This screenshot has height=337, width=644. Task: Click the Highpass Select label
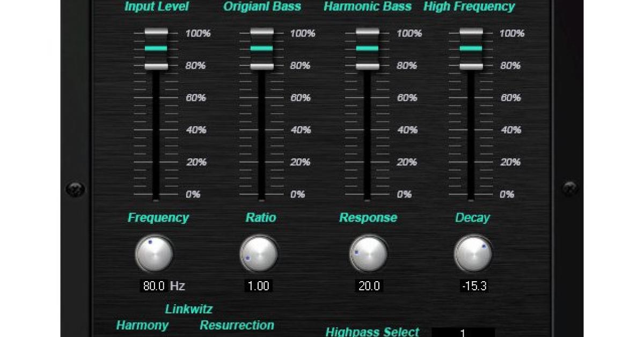[372, 332]
